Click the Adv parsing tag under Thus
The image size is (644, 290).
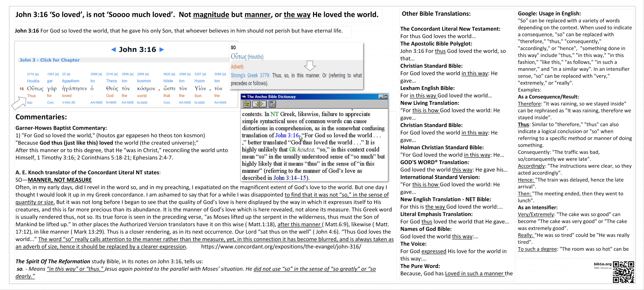[30, 103]
